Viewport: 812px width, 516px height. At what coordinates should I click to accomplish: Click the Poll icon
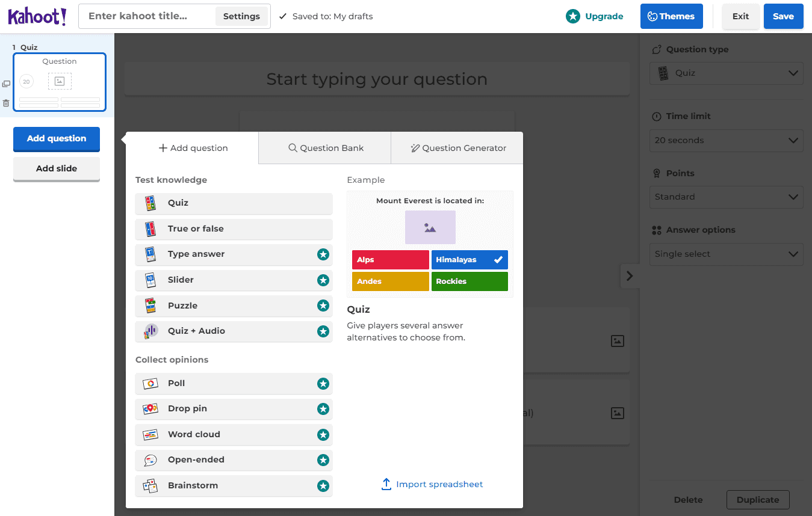click(150, 383)
